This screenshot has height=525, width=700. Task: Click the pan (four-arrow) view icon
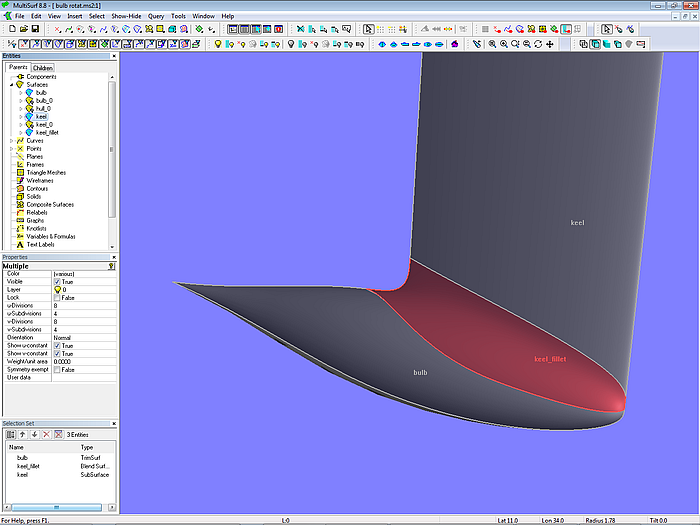(550, 44)
